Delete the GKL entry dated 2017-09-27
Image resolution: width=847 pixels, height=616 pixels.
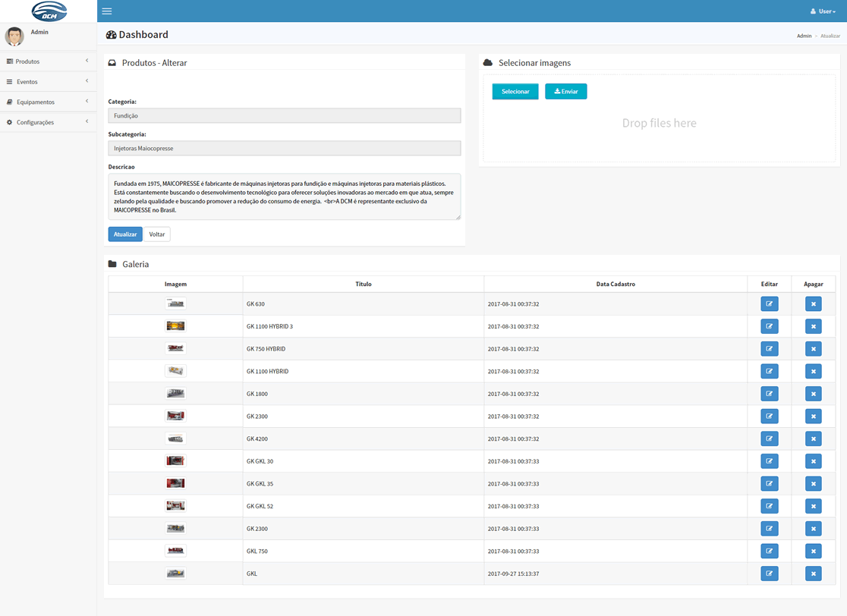point(813,574)
